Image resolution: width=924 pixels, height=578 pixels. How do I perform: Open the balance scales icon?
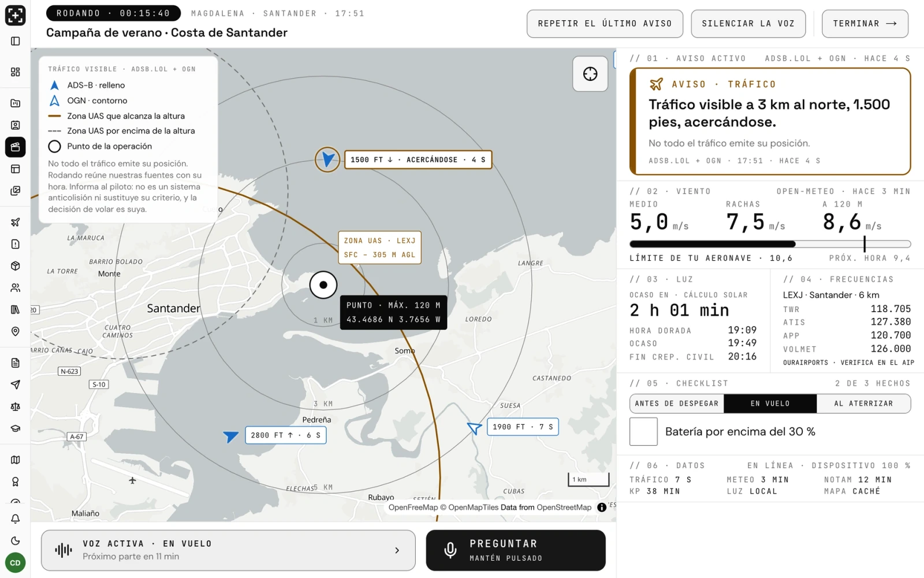15,406
